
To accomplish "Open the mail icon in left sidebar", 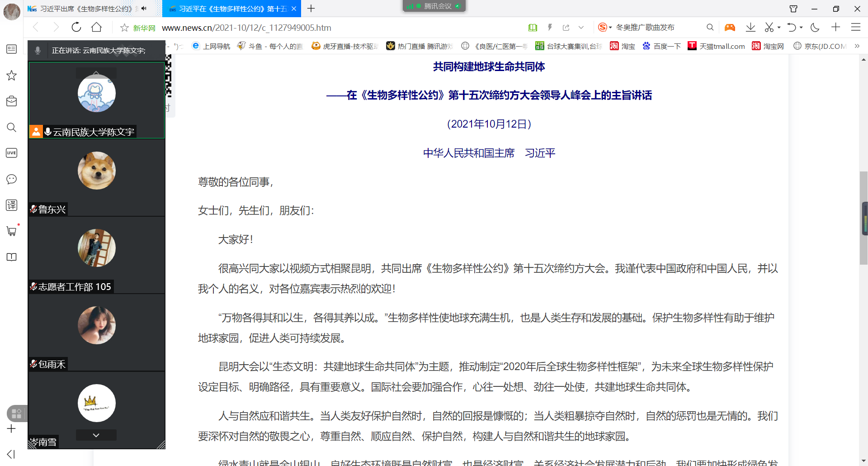I will point(12,101).
